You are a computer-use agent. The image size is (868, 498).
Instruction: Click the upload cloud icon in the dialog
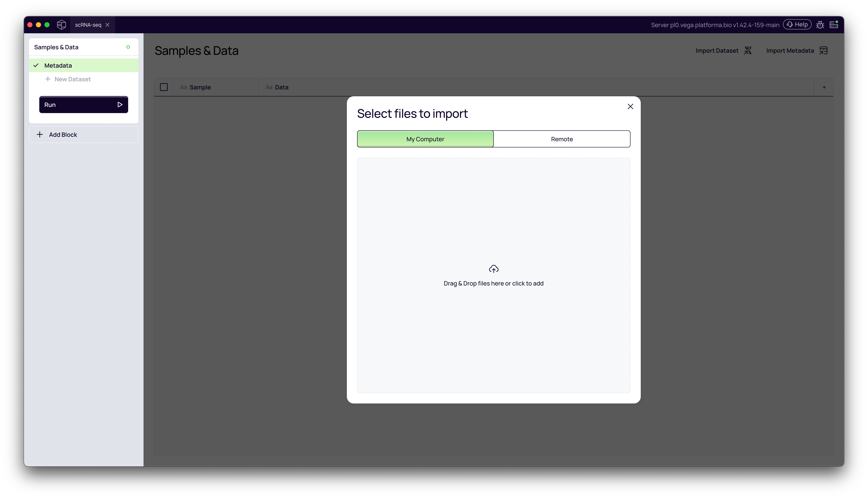click(494, 268)
